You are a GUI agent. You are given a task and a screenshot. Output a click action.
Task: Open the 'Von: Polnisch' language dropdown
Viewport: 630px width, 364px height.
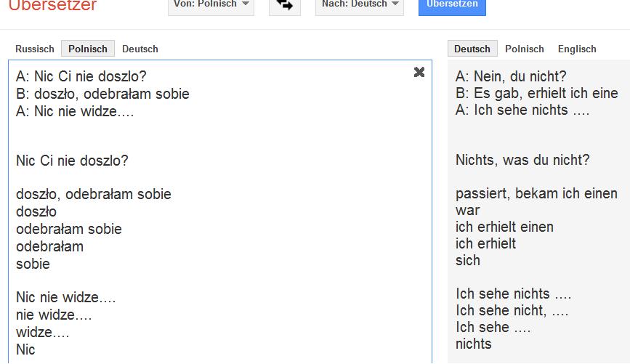pos(211,4)
